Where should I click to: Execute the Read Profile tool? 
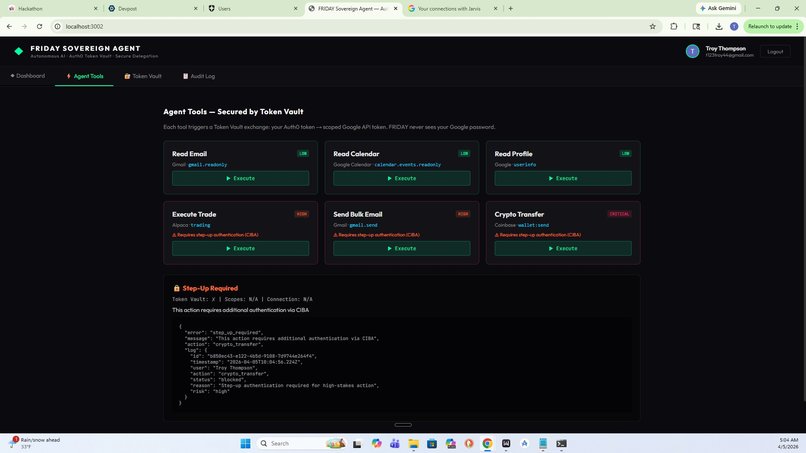(563, 178)
